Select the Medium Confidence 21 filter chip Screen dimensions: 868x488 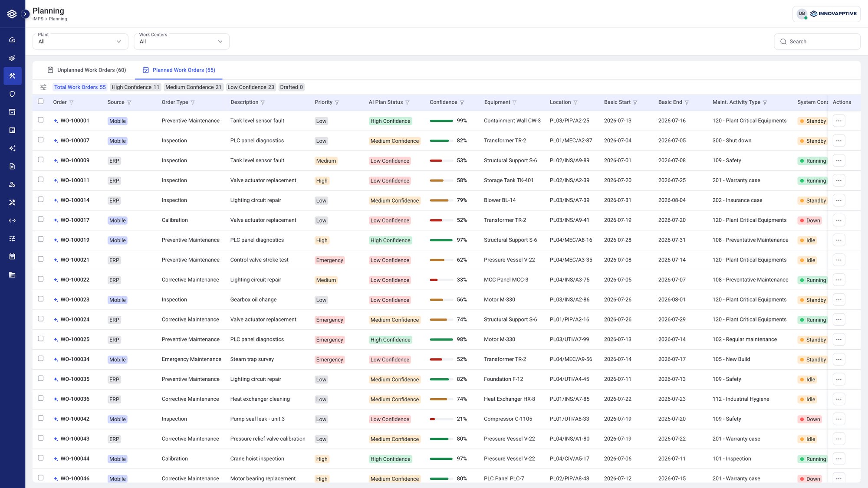click(x=193, y=87)
